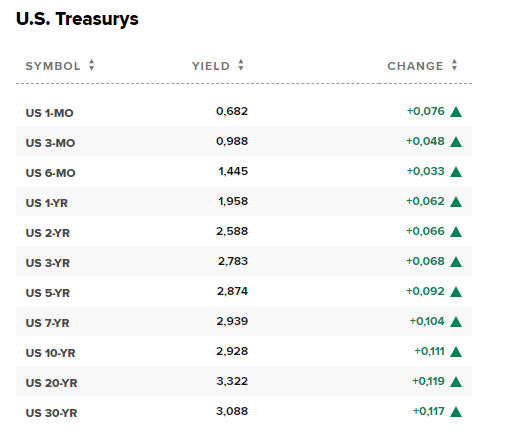Image resolution: width=520 pixels, height=435 pixels.
Task: Open the US 3-MO treasury link
Action: click(50, 143)
